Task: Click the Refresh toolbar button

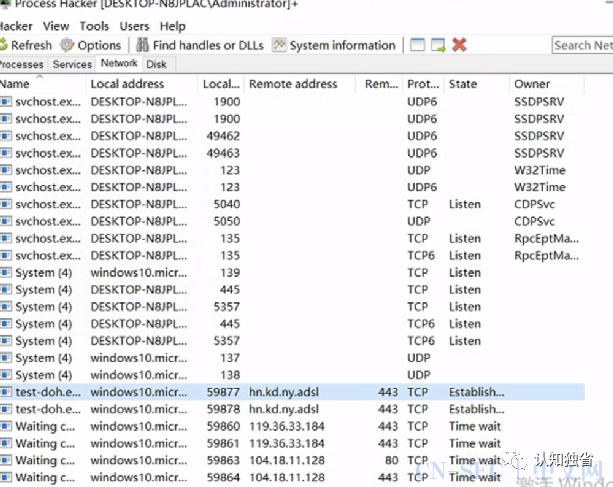Action: tap(25, 45)
